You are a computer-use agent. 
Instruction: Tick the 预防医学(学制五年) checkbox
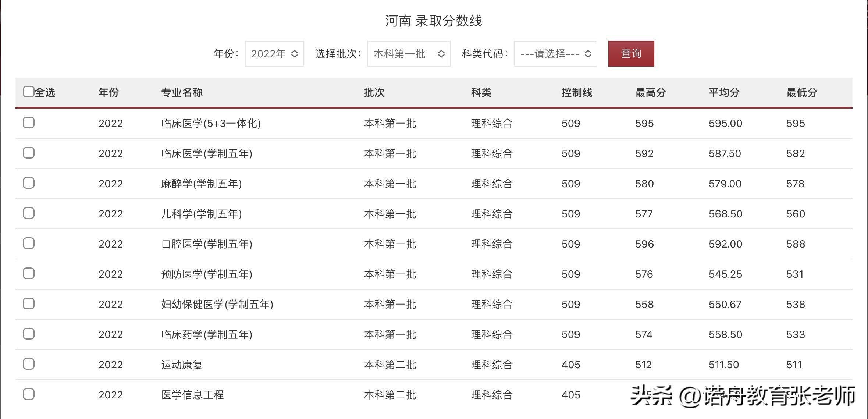pos(29,273)
